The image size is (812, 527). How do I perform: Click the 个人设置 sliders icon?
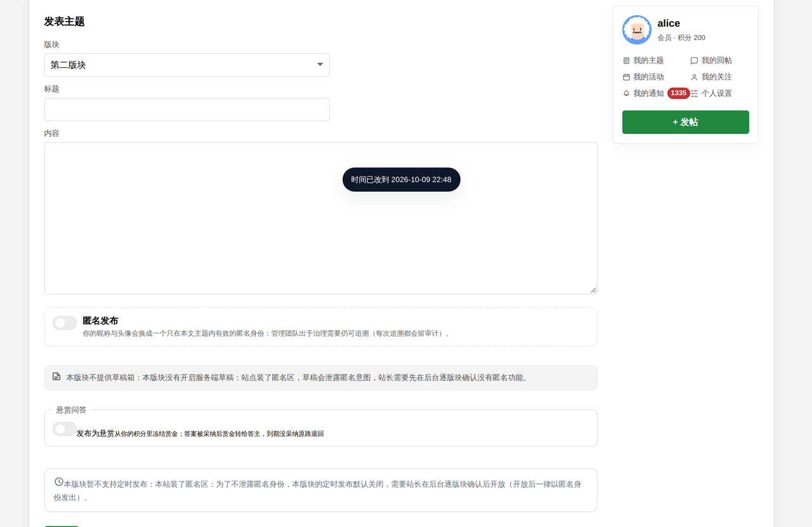tap(694, 93)
